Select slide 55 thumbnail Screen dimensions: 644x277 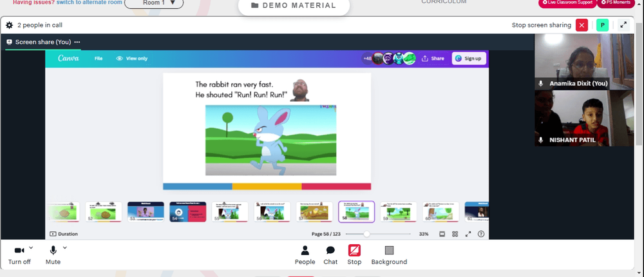[x=230, y=212]
